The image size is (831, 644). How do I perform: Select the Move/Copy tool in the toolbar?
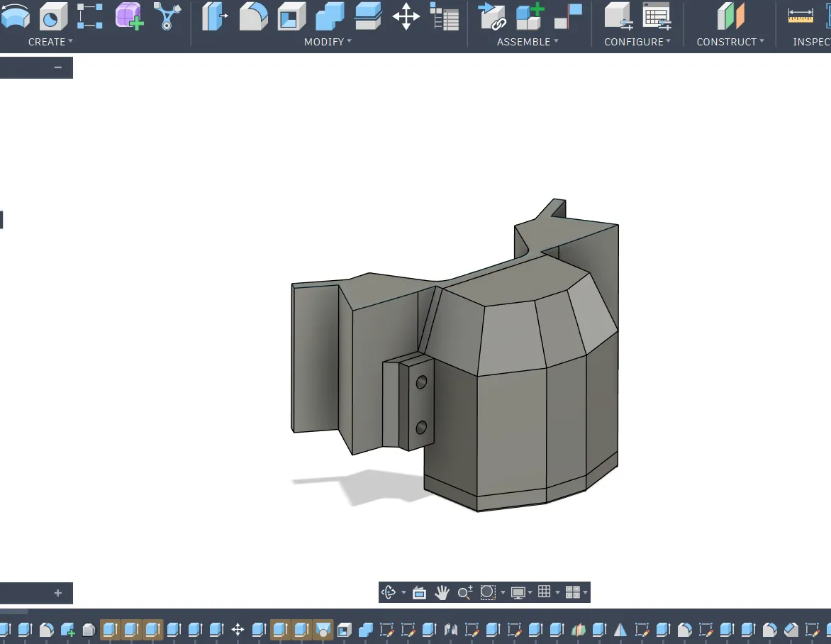click(x=406, y=16)
